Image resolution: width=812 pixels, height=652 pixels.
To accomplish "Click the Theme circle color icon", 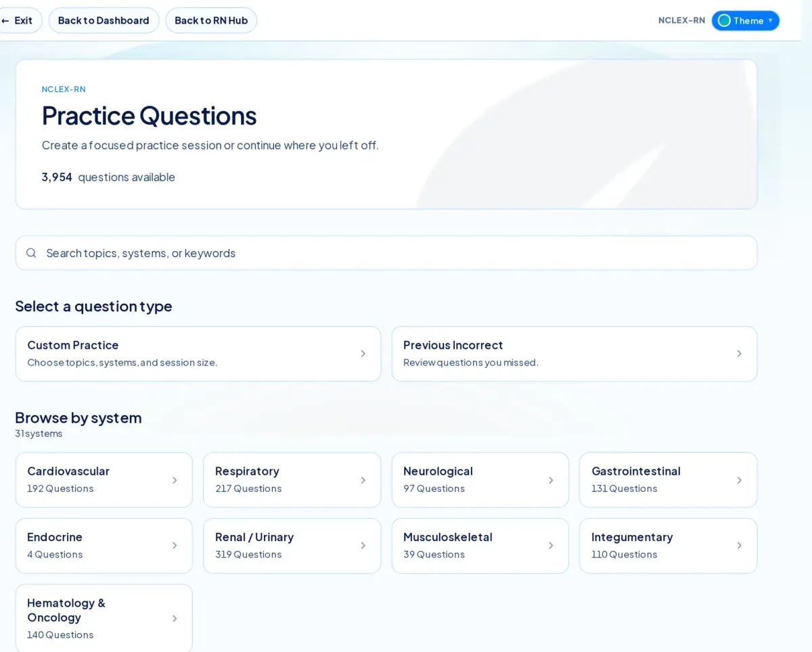I will [x=724, y=20].
